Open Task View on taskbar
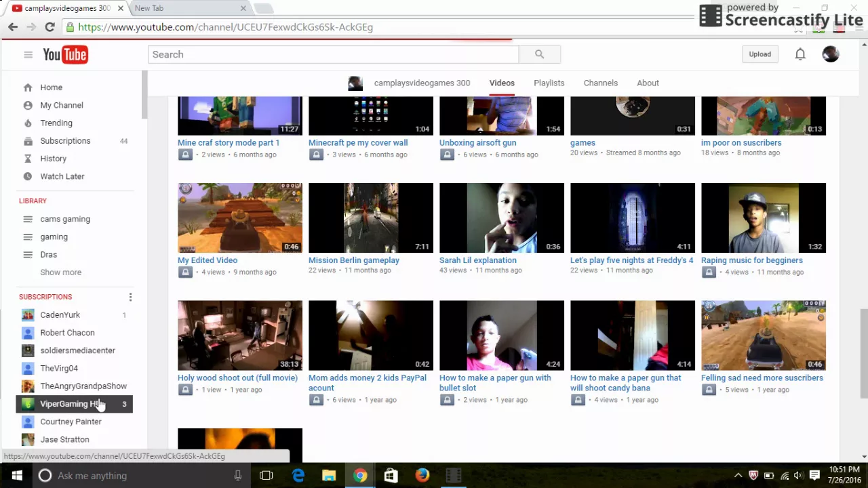The width and height of the screenshot is (868, 488). point(266,476)
